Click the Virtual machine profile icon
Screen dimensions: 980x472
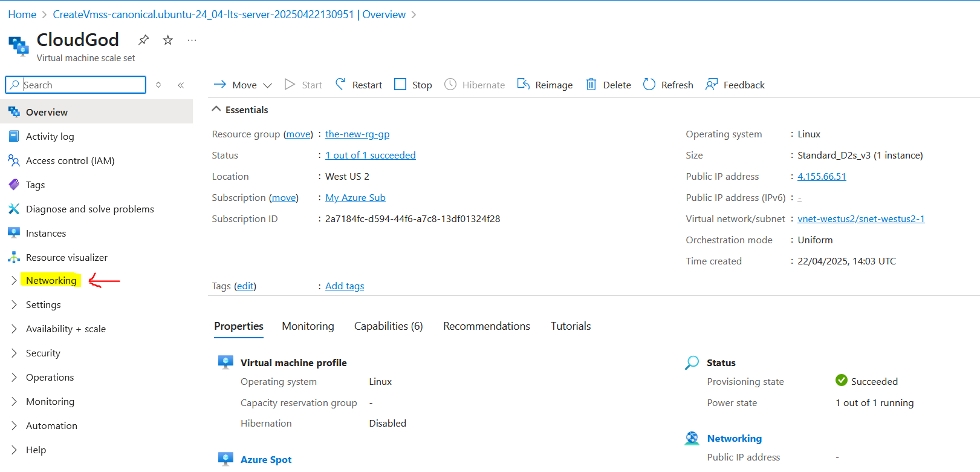[226, 362]
